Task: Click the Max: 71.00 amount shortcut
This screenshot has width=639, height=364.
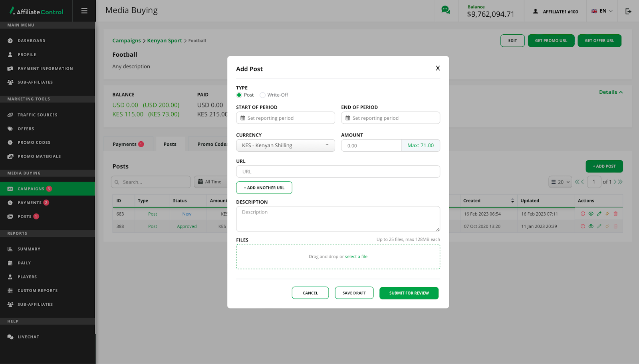Action: click(420, 146)
